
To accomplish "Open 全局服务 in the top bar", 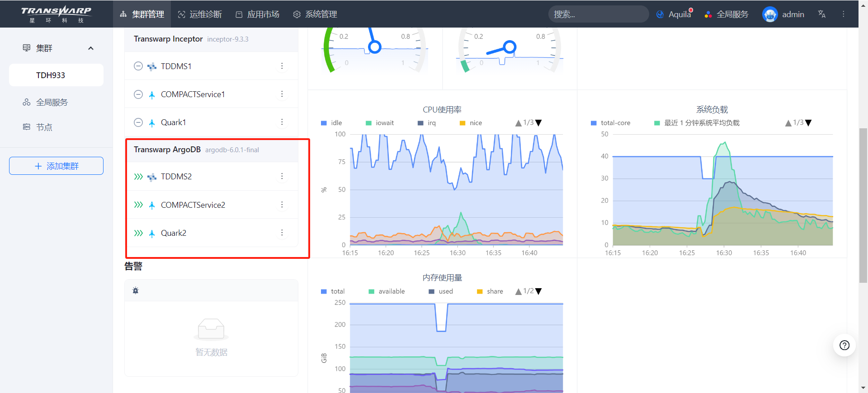I will pyautogui.click(x=726, y=14).
